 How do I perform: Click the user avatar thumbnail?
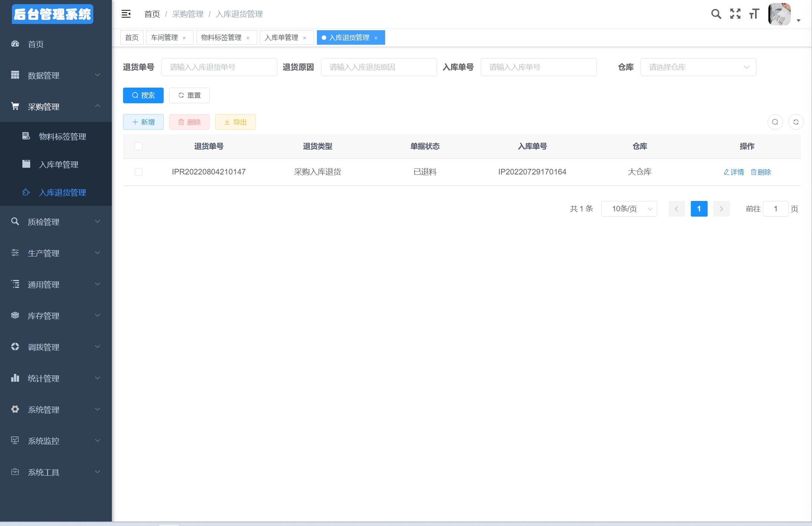(779, 14)
